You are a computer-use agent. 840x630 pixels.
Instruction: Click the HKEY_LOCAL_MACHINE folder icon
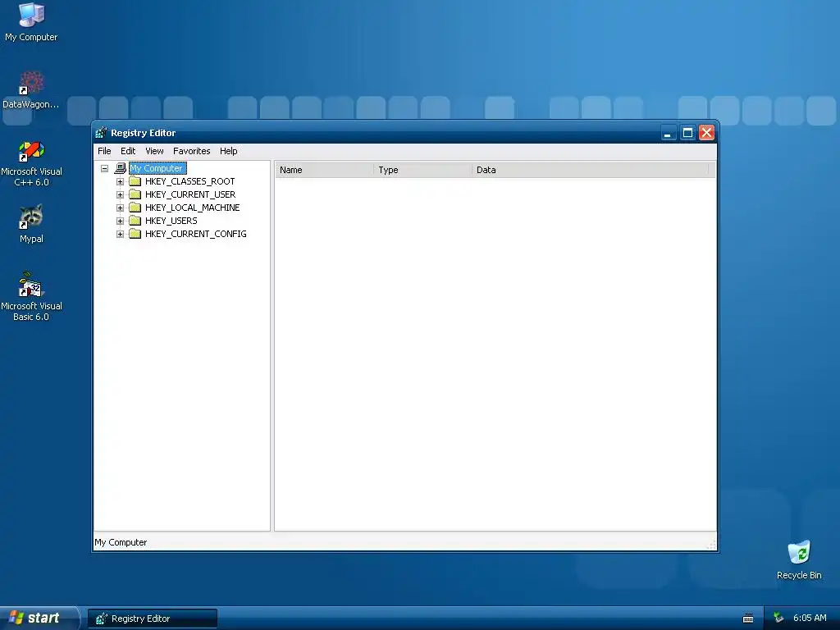[135, 208]
